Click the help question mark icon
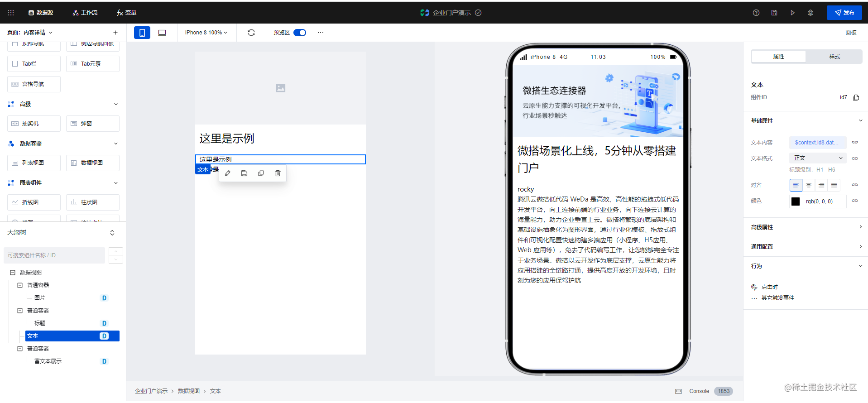Screen dimensions: 868x403 (756, 13)
